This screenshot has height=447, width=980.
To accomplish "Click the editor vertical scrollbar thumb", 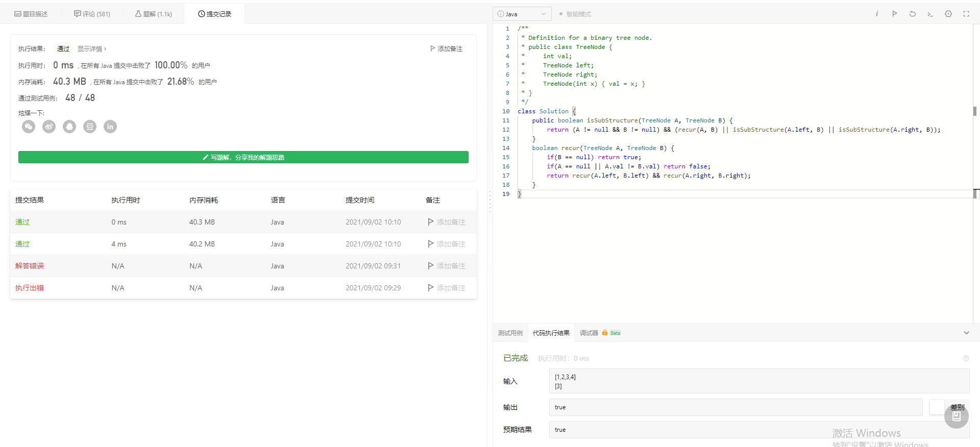I will pos(975,111).
